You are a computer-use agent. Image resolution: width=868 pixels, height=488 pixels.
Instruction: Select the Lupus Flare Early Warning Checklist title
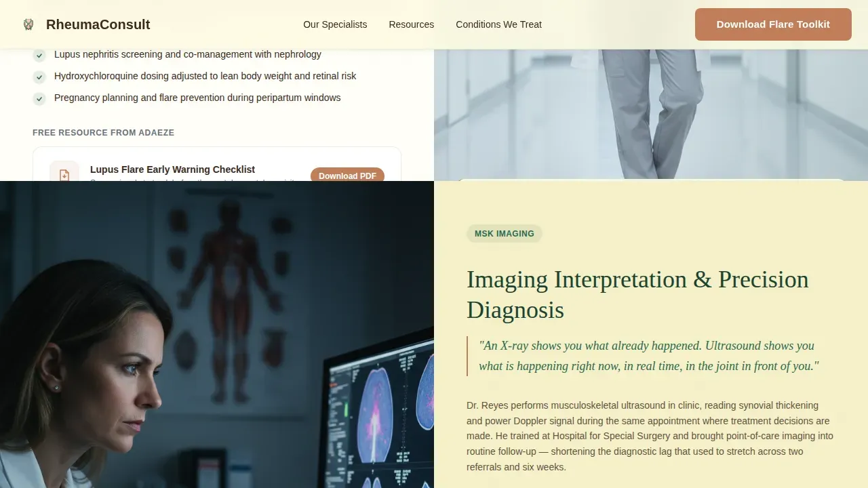click(x=172, y=169)
